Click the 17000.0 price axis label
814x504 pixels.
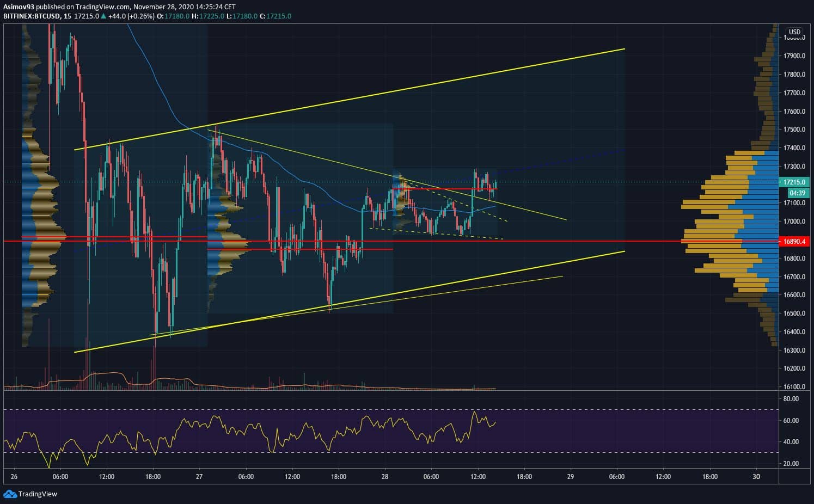pyautogui.click(x=794, y=222)
